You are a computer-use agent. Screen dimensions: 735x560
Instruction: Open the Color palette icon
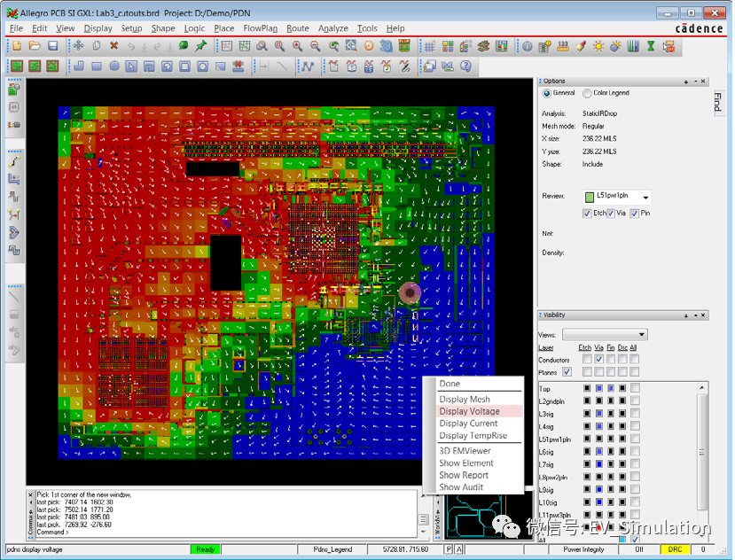pos(448,46)
